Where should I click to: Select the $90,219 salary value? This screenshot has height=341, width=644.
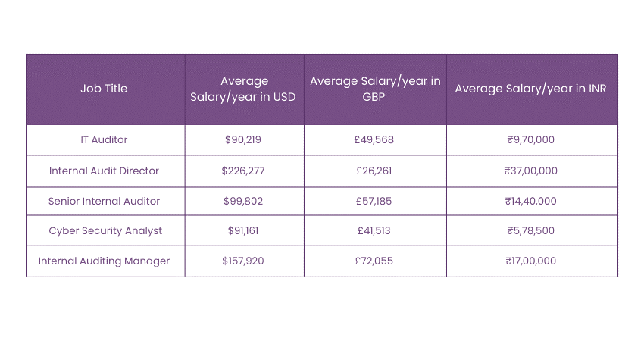pyautogui.click(x=244, y=140)
